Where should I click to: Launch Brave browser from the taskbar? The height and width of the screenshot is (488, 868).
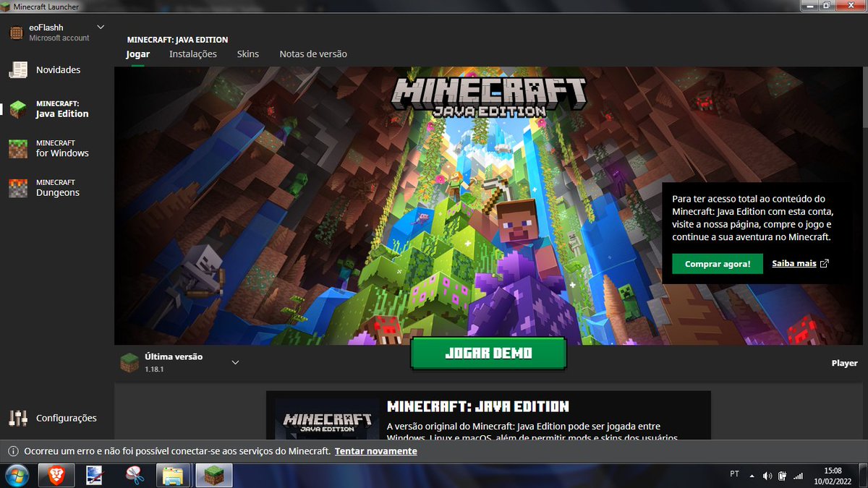56,475
